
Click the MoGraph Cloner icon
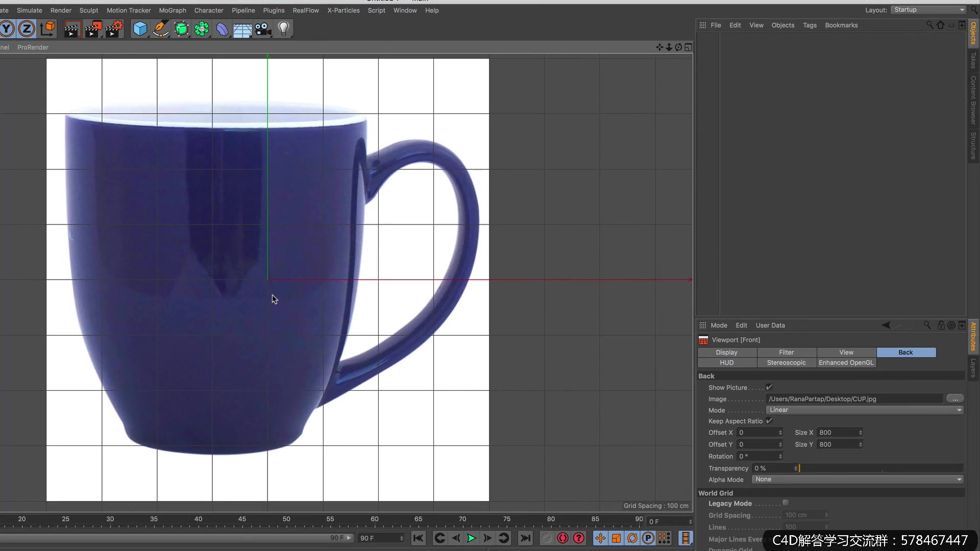(x=202, y=29)
